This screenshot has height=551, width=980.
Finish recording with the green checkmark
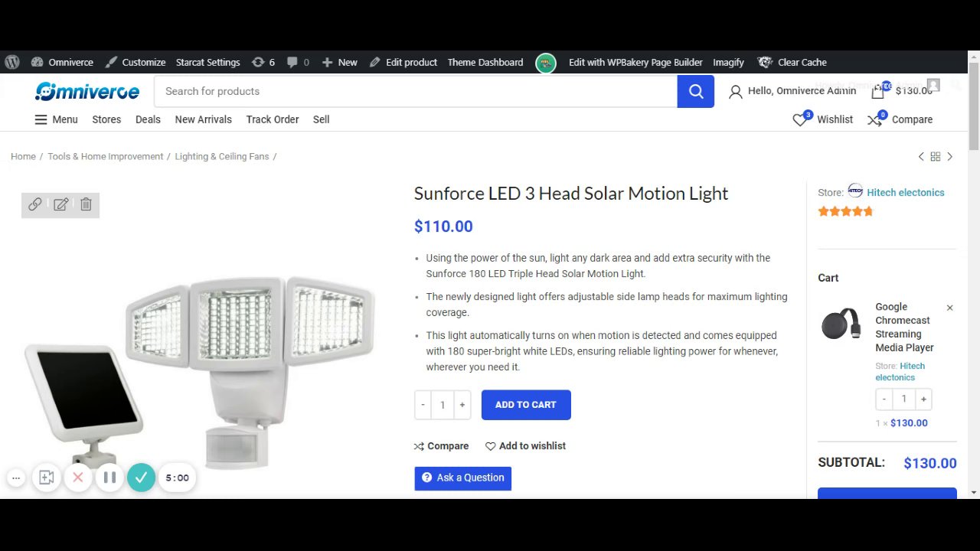[x=141, y=478]
